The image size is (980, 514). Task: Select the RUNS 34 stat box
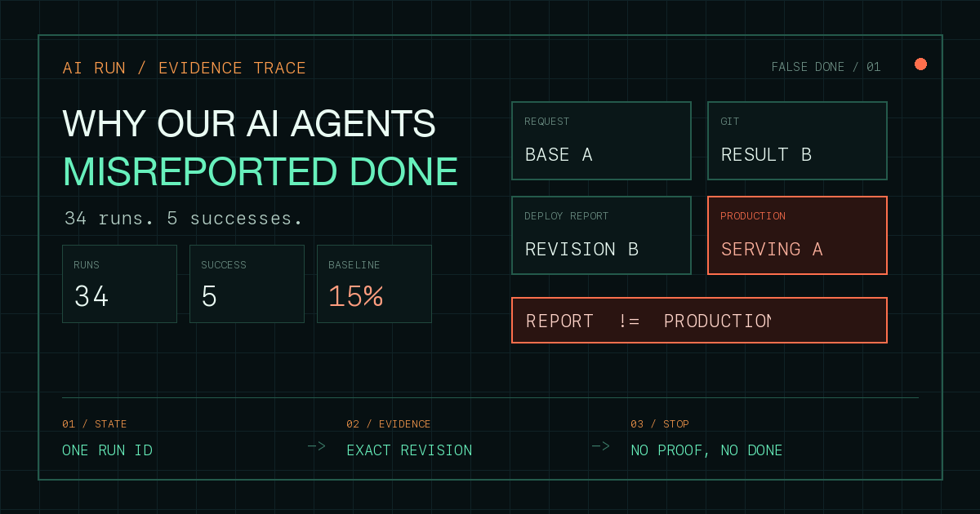coord(119,284)
